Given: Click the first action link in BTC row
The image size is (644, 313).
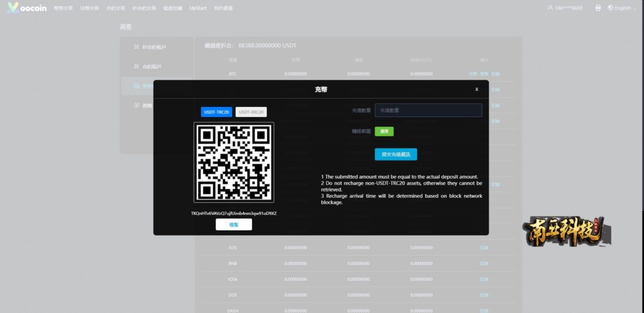Looking at the screenshot, I should click(x=473, y=74).
